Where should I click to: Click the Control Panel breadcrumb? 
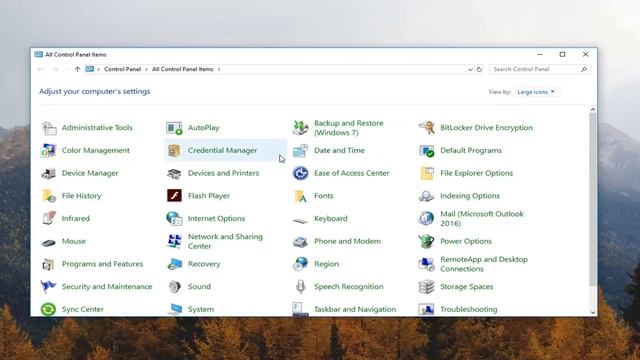pyautogui.click(x=122, y=69)
